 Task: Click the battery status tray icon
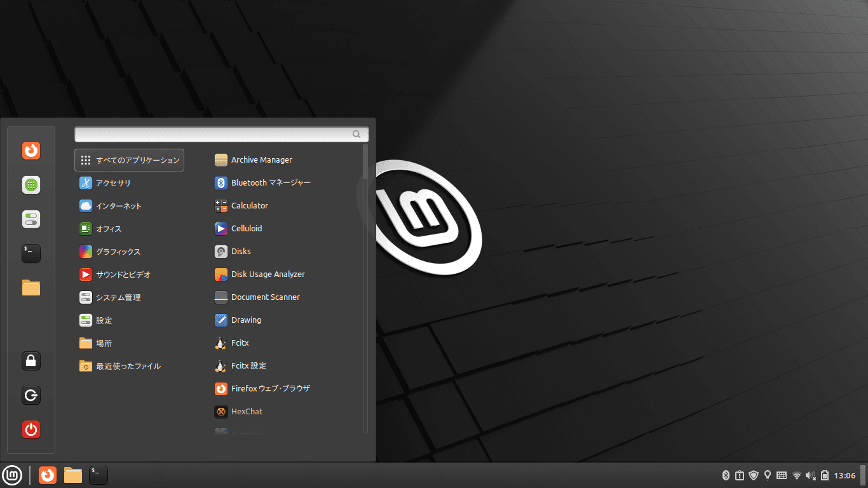(x=825, y=475)
